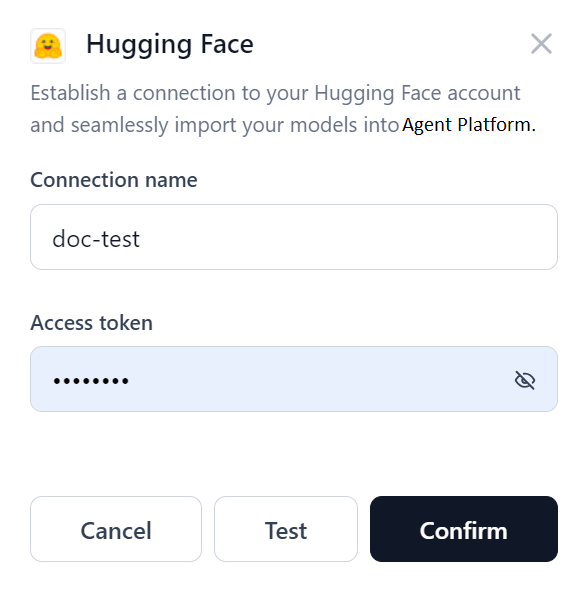Close the Hugging Face connection dialog

541,44
